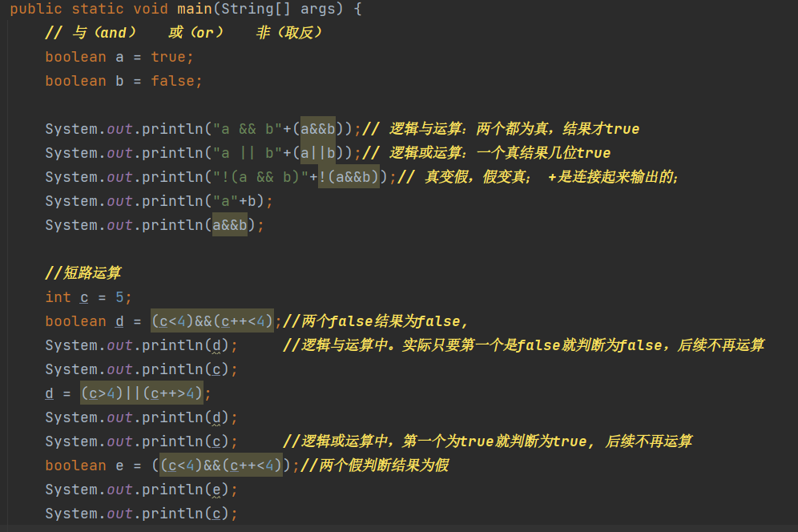
Task: Click the comment starting with 逻辑或运算中
Action: [487, 441]
